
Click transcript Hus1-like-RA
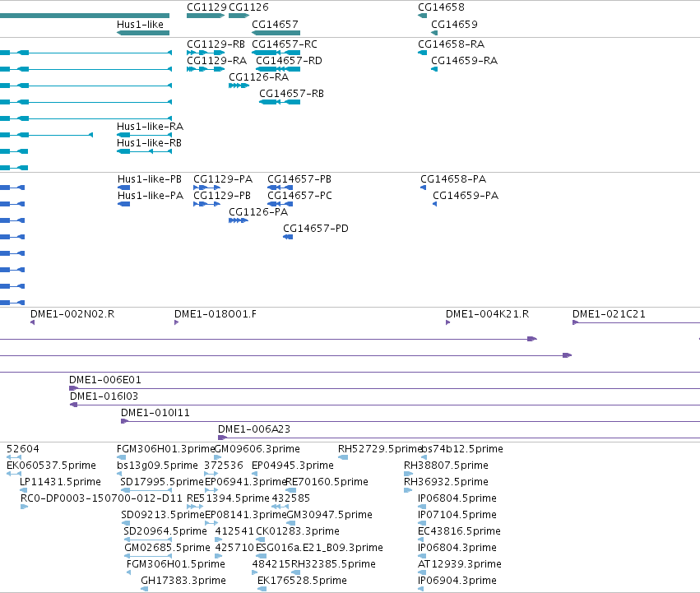[x=150, y=127]
